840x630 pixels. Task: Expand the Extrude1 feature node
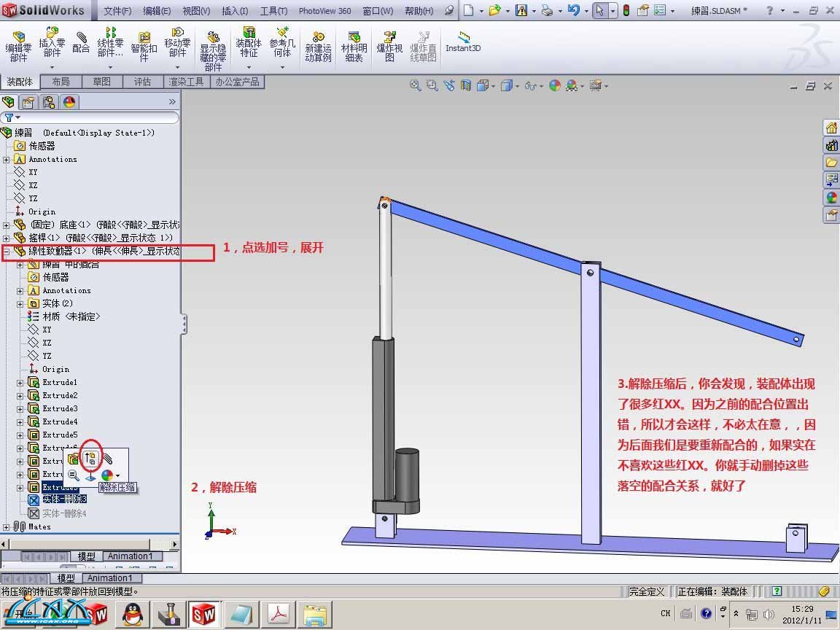click(x=20, y=383)
